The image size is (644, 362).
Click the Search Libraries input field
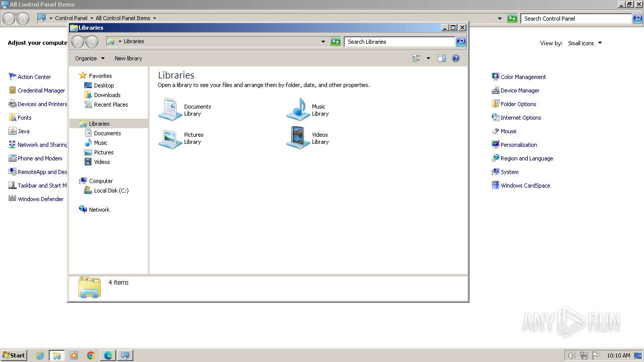[x=400, y=42]
